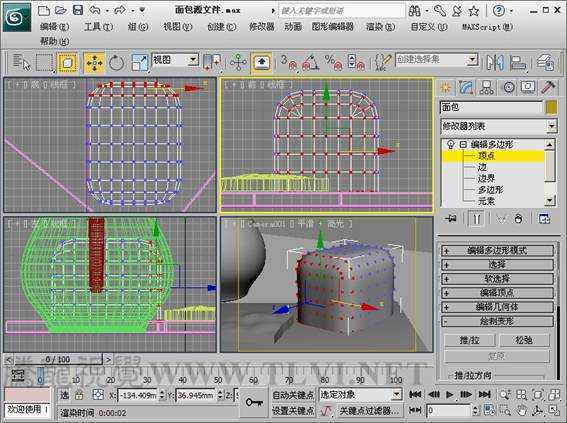The width and height of the screenshot is (567, 423).
Task: Switch to Hierarchy command panel tab
Action: 487,87
